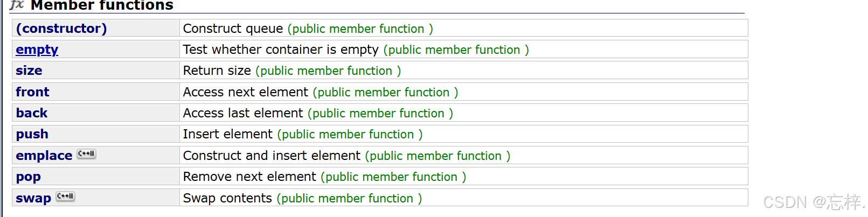Screen dimensions: 868x217
Task: Open the pop member function link
Action: pyautogui.click(x=29, y=177)
